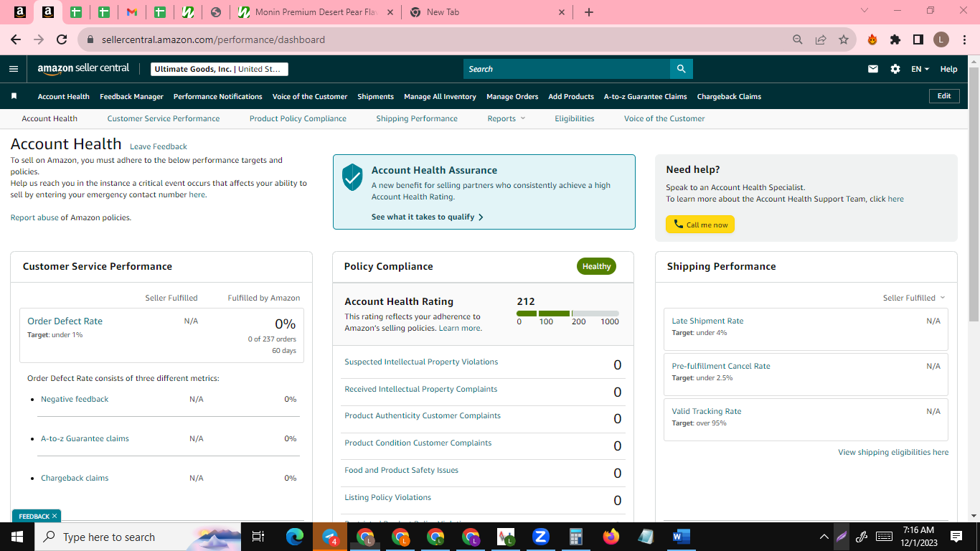Screen dimensions: 980x551
Task: Switch to the Monin Premium Desert Pear tab
Action: [x=316, y=12]
